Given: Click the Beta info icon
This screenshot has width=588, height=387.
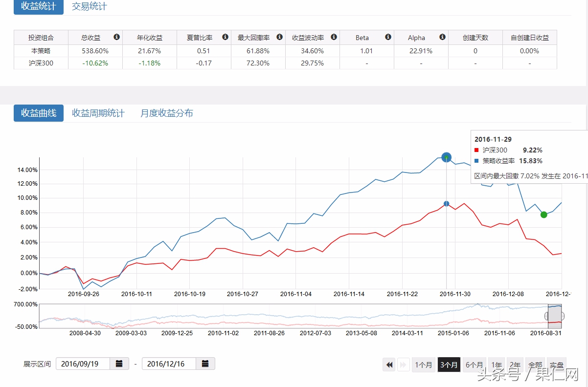Looking at the screenshot, I should pos(388,37).
